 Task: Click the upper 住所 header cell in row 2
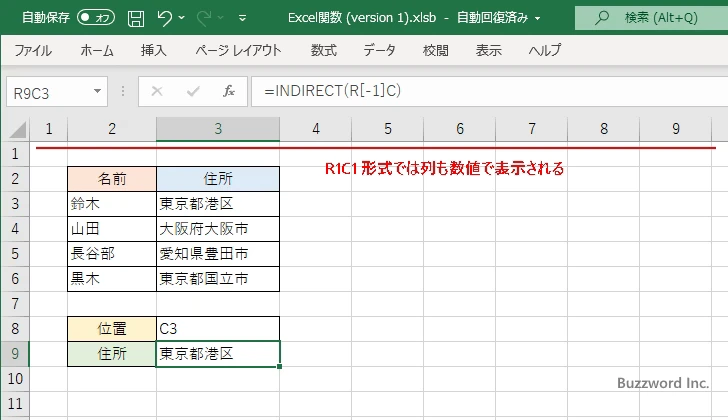click(218, 179)
